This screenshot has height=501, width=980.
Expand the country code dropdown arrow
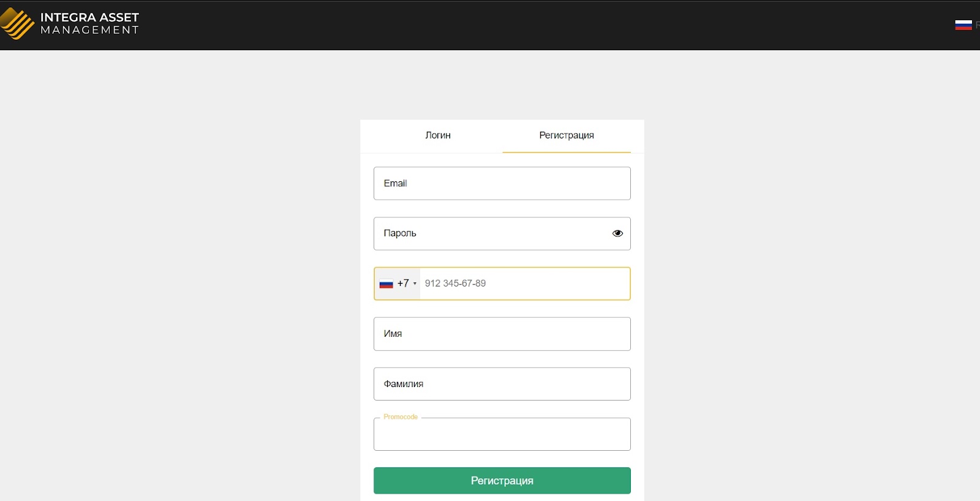[x=415, y=284]
